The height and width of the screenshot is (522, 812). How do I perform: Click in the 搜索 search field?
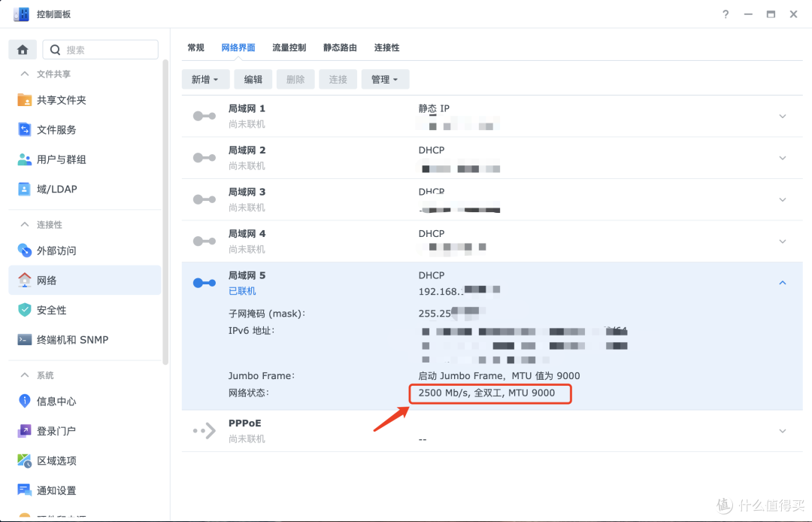point(101,50)
